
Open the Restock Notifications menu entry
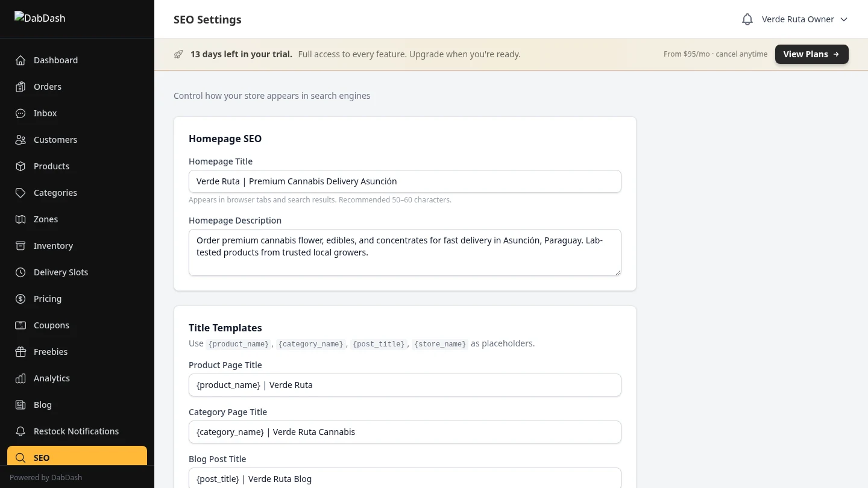coord(76,431)
